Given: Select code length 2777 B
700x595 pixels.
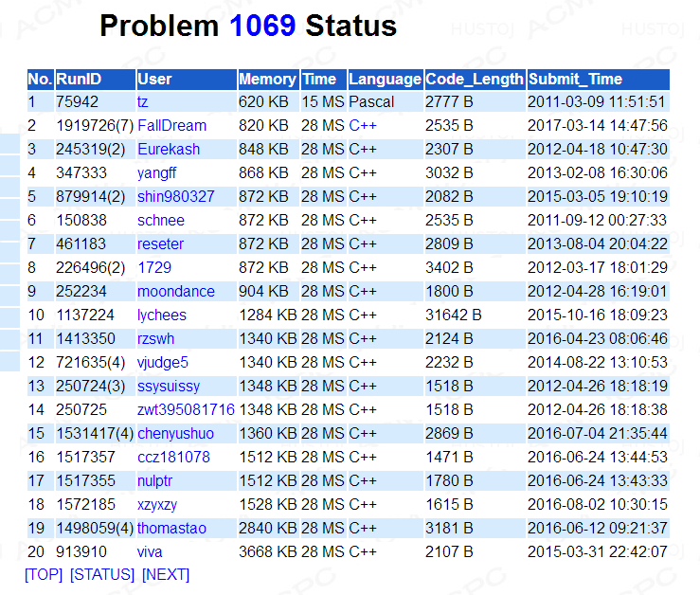Looking at the screenshot, I should 475,101.
